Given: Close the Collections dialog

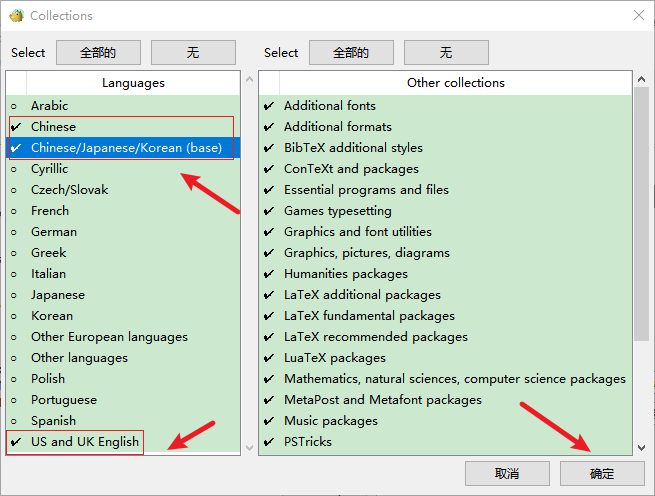Looking at the screenshot, I should coord(639,15).
